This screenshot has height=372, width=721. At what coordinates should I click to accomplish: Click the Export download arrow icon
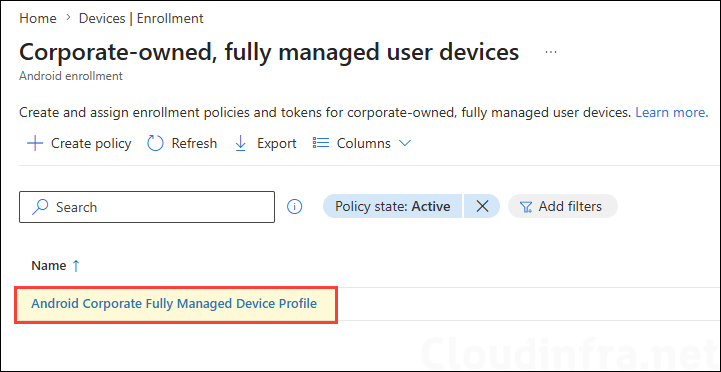pos(240,143)
